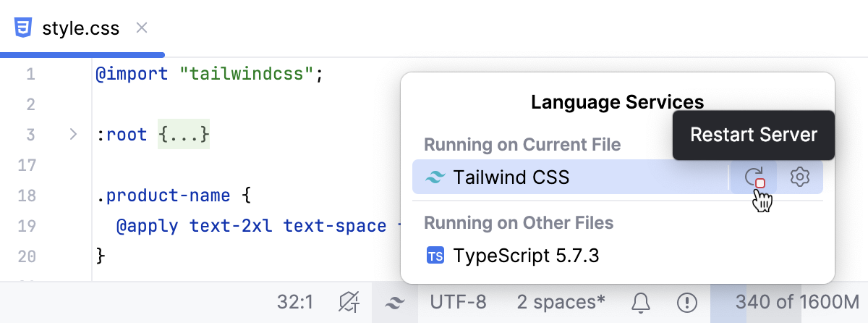Open the 2 spaces indentation selector
This screenshot has width=868, height=323.
pyautogui.click(x=561, y=302)
